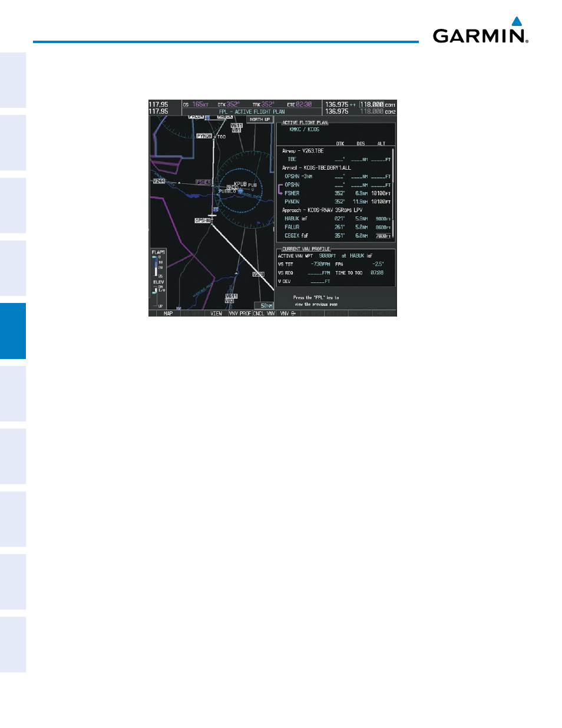Click the ETE 02:30 field
562x728 pixels.
299,104
